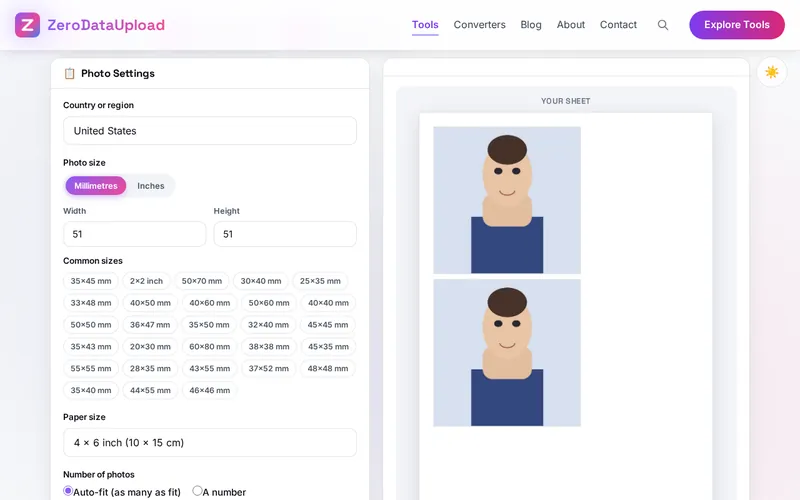The height and width of the screenshot is (500, 800).
Task: Select the A number radio option
Action: pyautogui.click(x=197, y=491)
